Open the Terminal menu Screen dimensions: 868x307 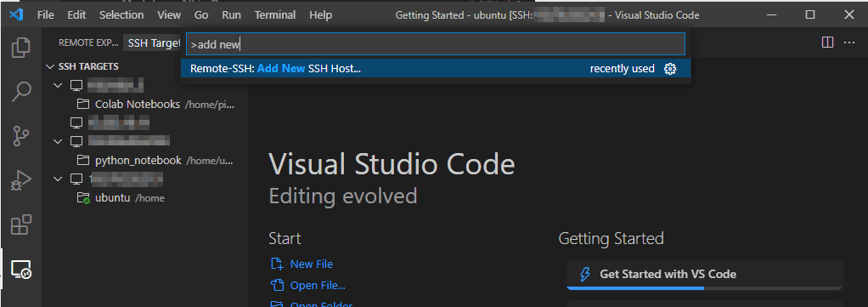275,15
